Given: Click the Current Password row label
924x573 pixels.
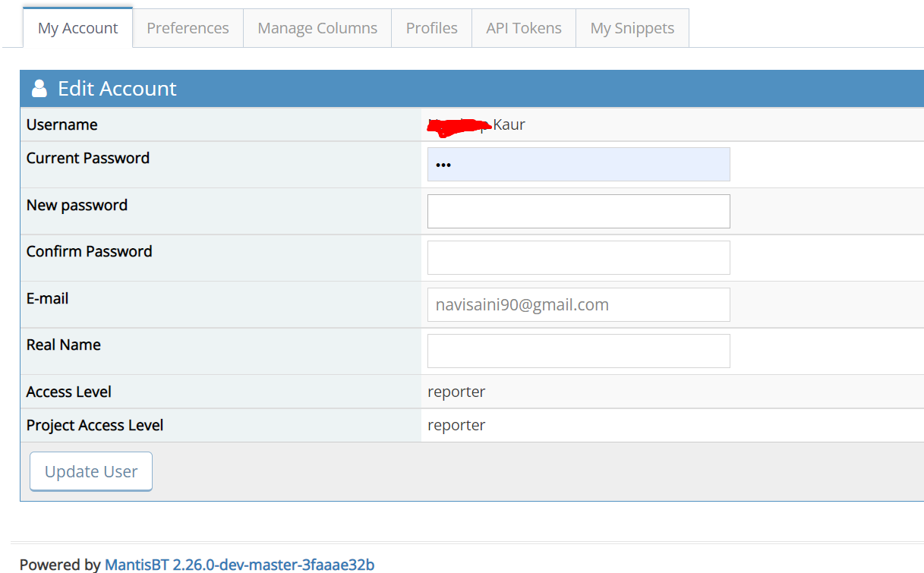Looking at the screenshot, I should (88, 158).
